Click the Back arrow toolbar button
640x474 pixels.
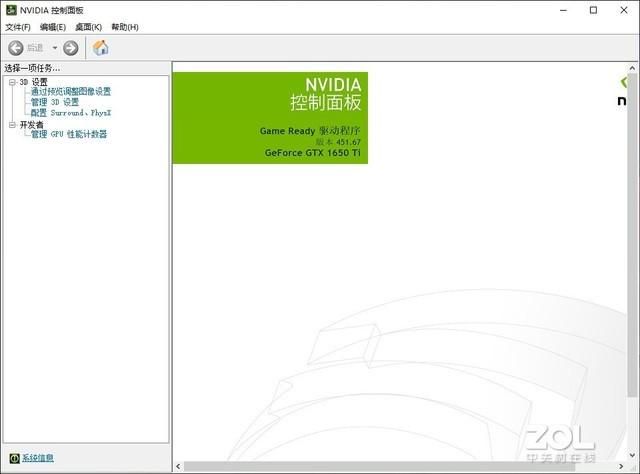click(x=16, y=48)
